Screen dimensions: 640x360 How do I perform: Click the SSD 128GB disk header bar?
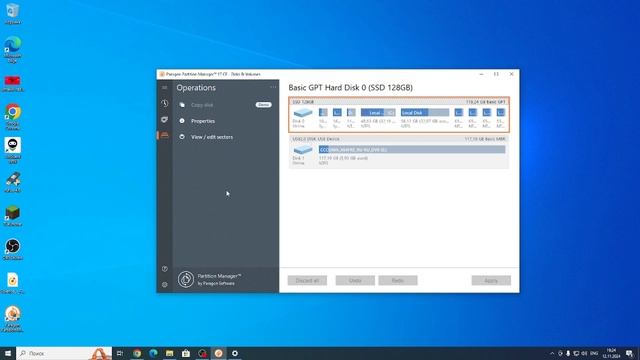[399, 102]
